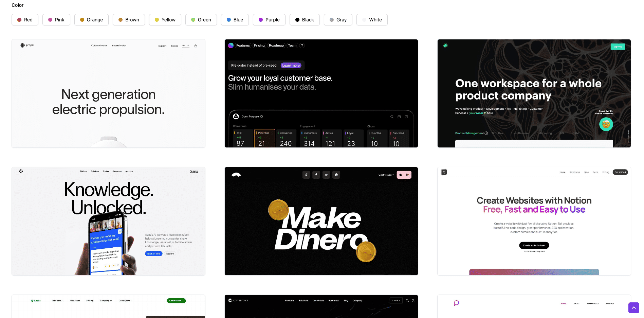Click the search icon in Slim dashboard

[x=392, y=117]
